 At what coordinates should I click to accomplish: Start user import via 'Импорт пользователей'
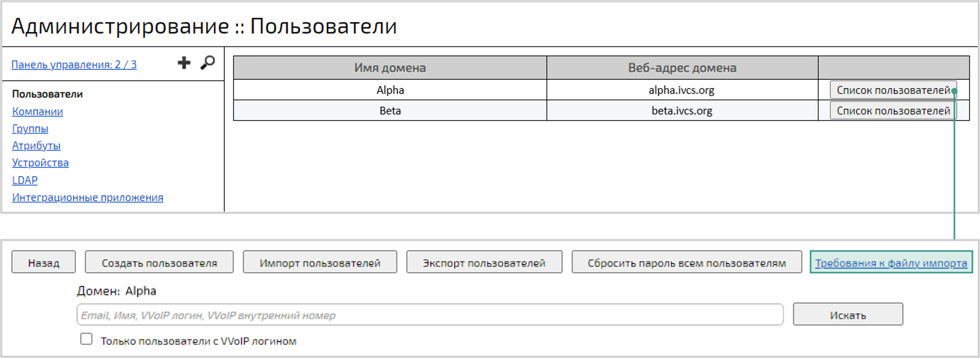319,262
